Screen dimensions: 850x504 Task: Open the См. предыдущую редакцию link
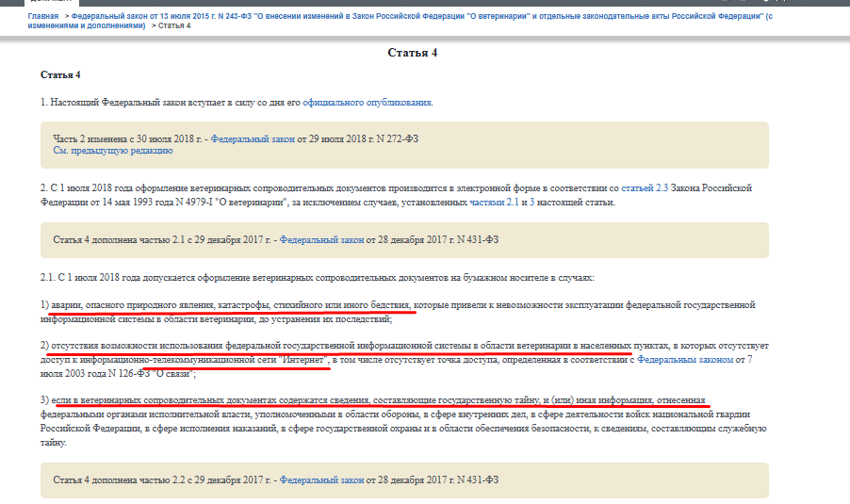[113, 151]
